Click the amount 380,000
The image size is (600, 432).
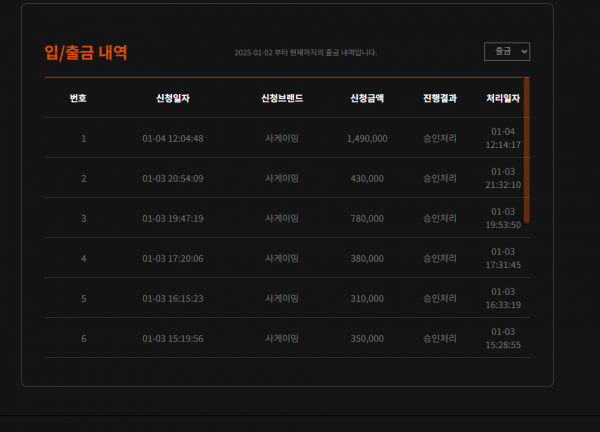[367, 259]
